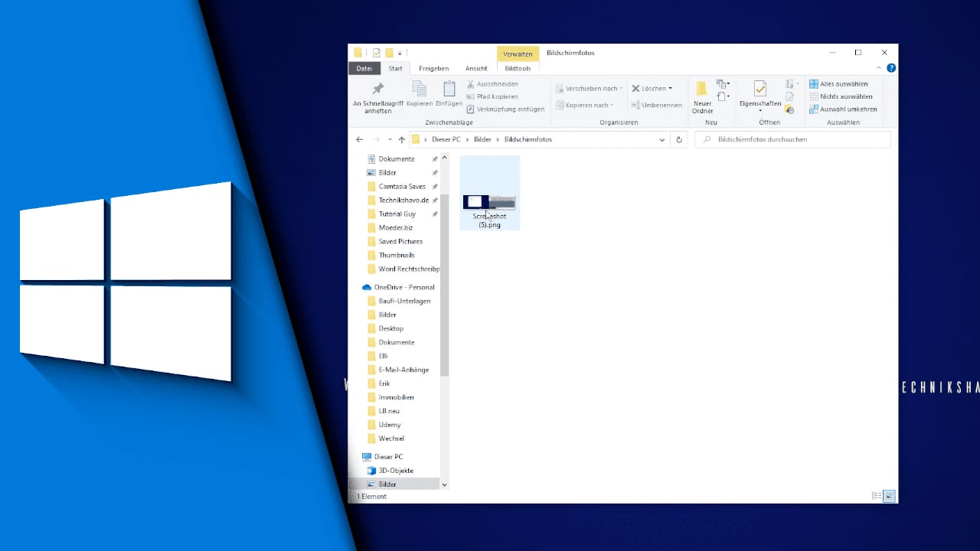Open the Desktop folder under OneDrive
This screenshot has width=980, height=551.
tap(390, 328)
